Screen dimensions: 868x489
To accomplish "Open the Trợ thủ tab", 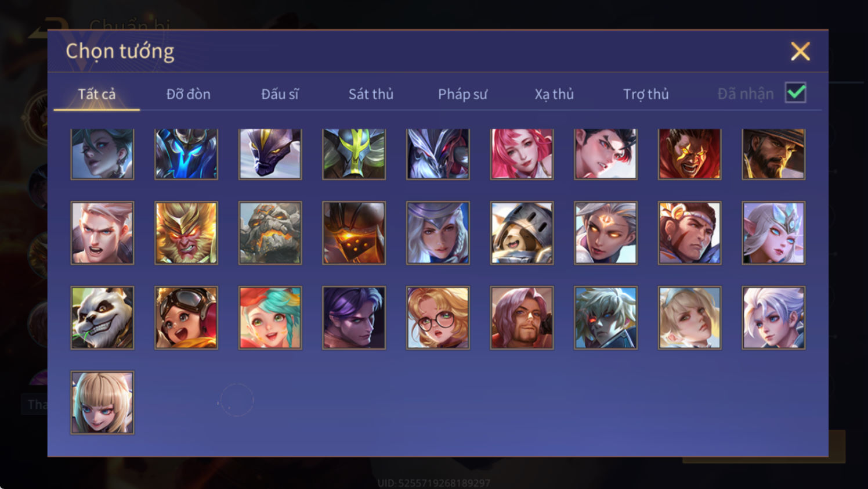I will 646,94.
